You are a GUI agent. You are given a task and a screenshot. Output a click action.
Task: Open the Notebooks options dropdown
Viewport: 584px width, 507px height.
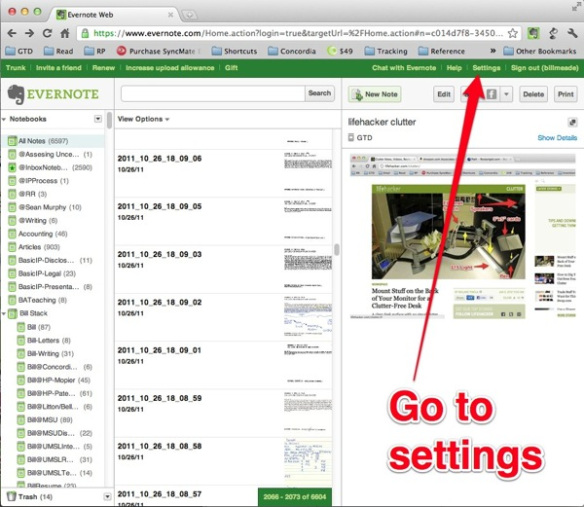tap(98, 119)
